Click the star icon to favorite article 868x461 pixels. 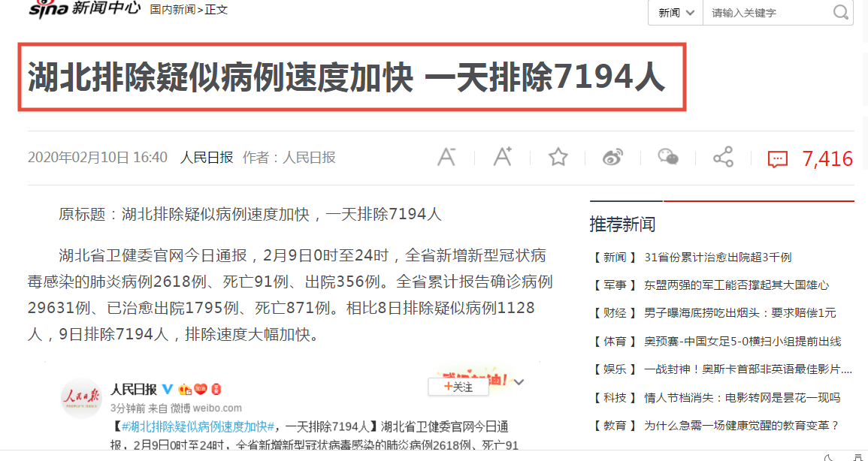click(558, 157)
